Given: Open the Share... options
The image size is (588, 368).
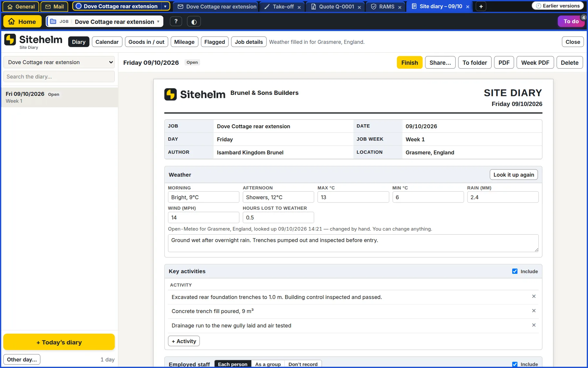Looking at the screenshot, I should tap(440, 62).
